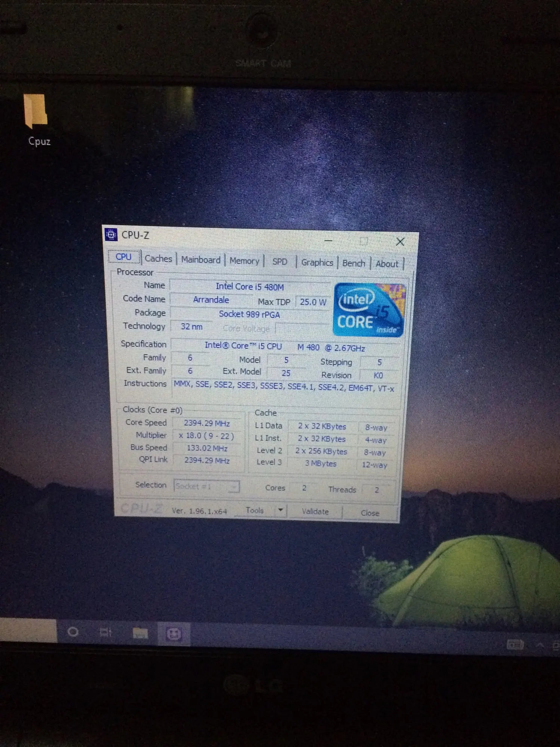Click the Bus Speed value "133.02 MHz"
Image resolution: width=560 pixels, height=747 pixels.
tap(207, 448)
